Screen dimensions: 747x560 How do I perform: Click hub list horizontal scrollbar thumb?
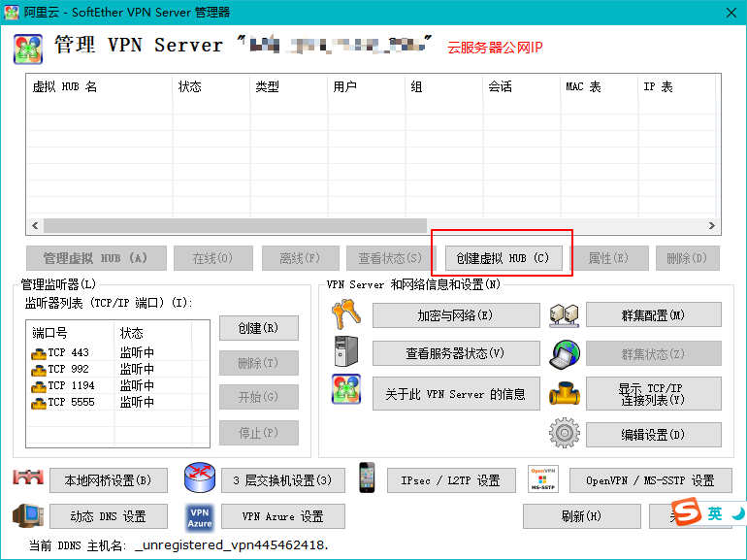[x=235, y=225]
